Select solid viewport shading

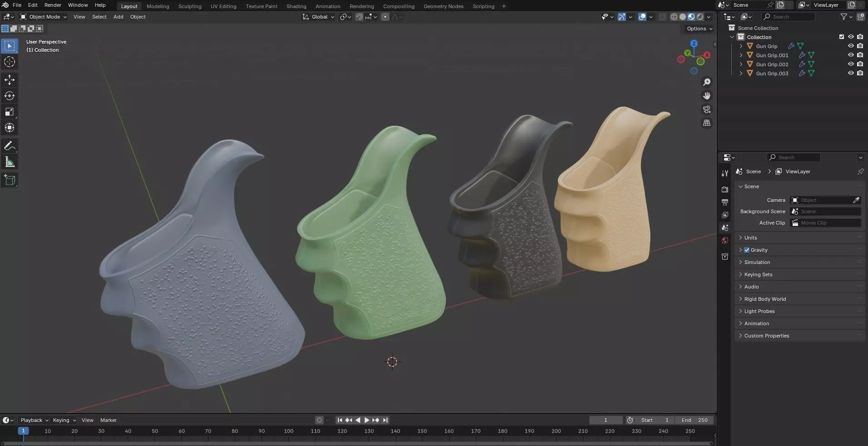[683, 17]
